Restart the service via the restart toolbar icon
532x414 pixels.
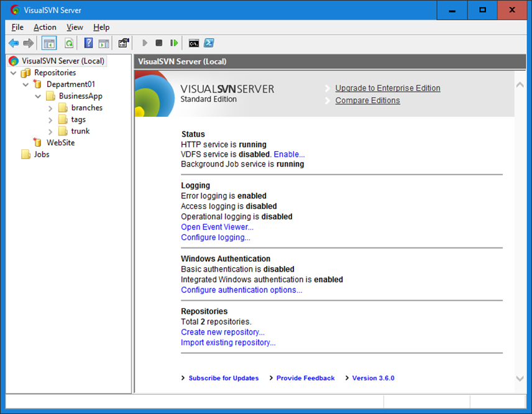click(174, 43)
